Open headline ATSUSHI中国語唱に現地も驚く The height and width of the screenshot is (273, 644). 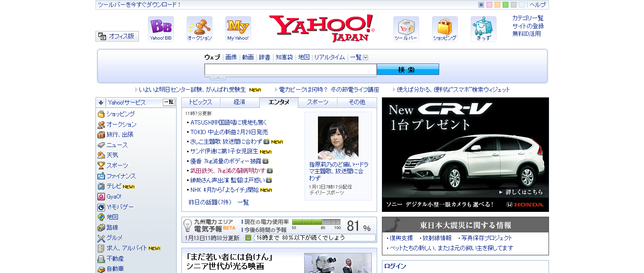[x=229, y=122]
